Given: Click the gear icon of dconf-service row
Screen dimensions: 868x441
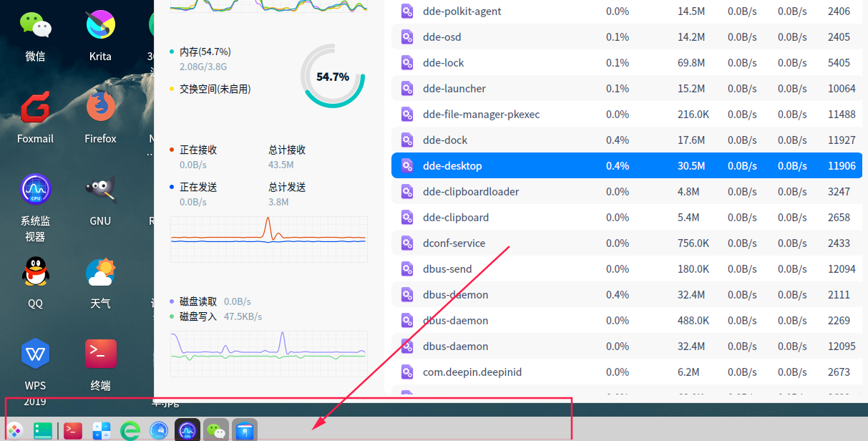Looking at the screenshot, I should point(407,243).
